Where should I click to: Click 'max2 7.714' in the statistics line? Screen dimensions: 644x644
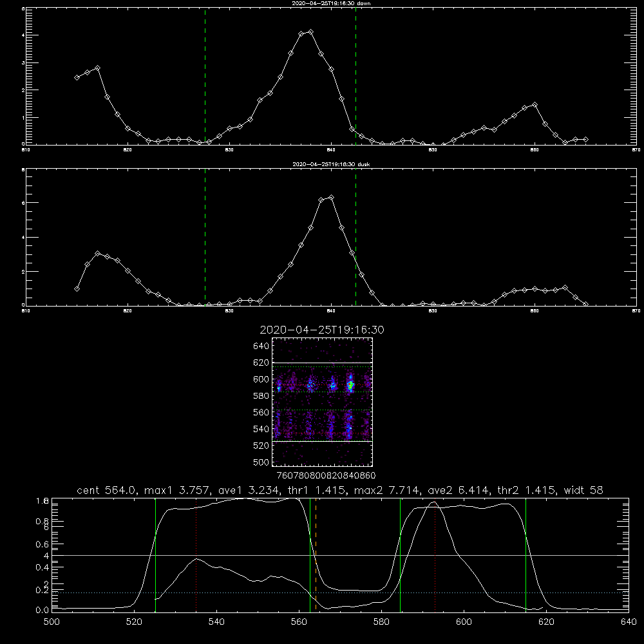point(388,490)
